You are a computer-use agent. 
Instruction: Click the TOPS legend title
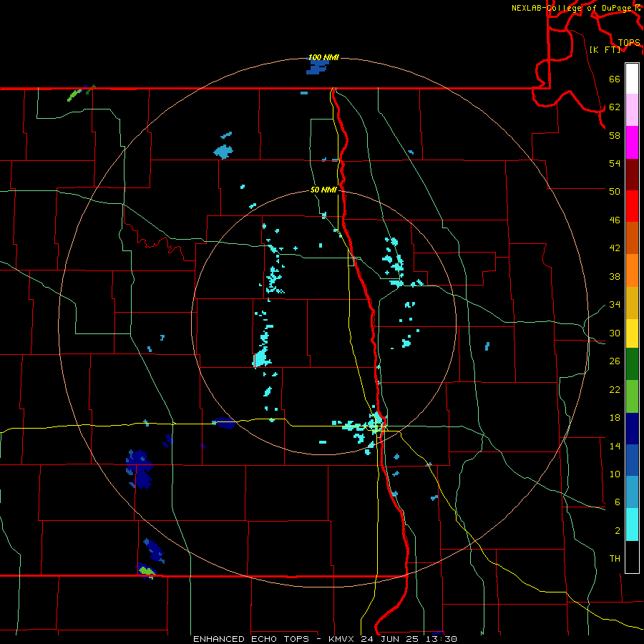point(629,43)
